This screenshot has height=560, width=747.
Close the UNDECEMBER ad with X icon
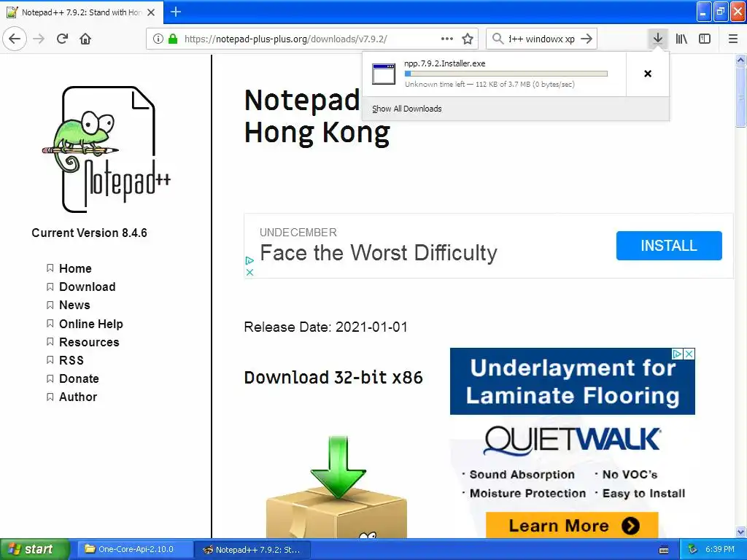point(249,272)
